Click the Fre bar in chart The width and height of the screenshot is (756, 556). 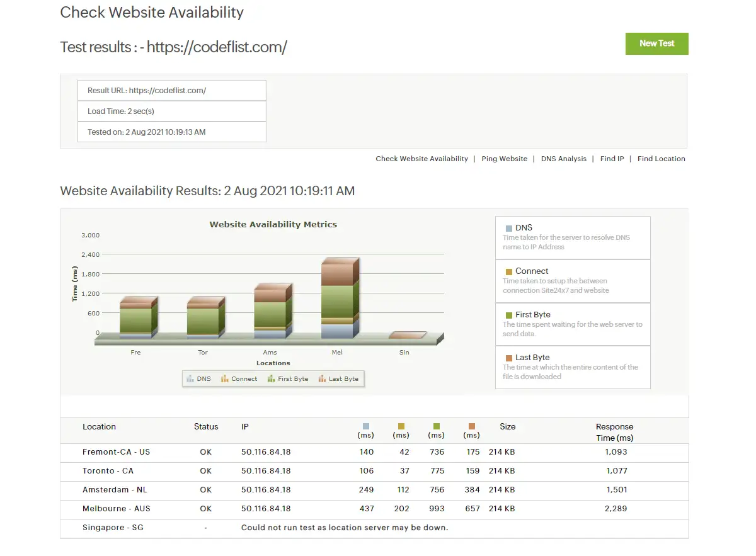(138, 318)
